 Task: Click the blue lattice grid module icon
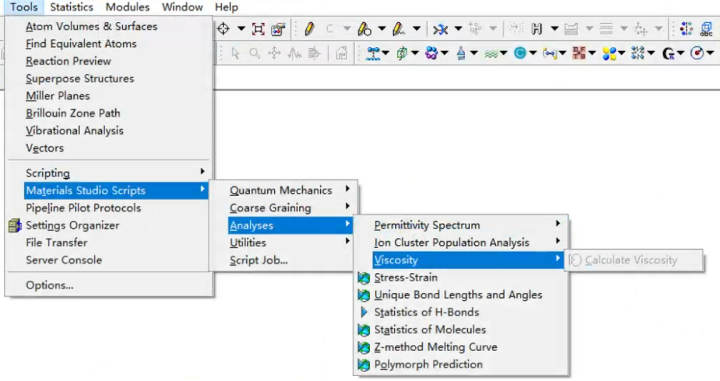[638, 54]
